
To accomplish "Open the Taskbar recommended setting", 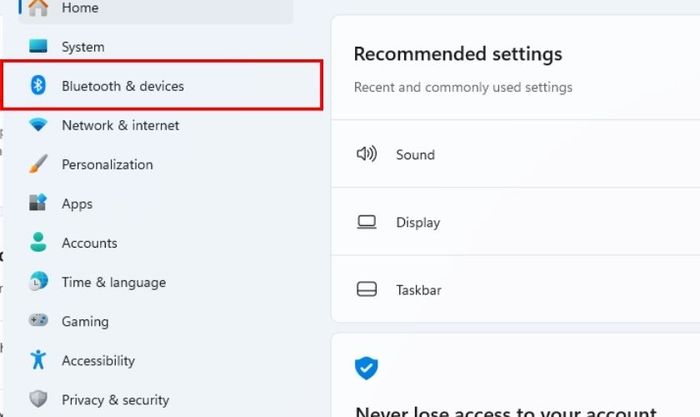I will pos(418,290).
